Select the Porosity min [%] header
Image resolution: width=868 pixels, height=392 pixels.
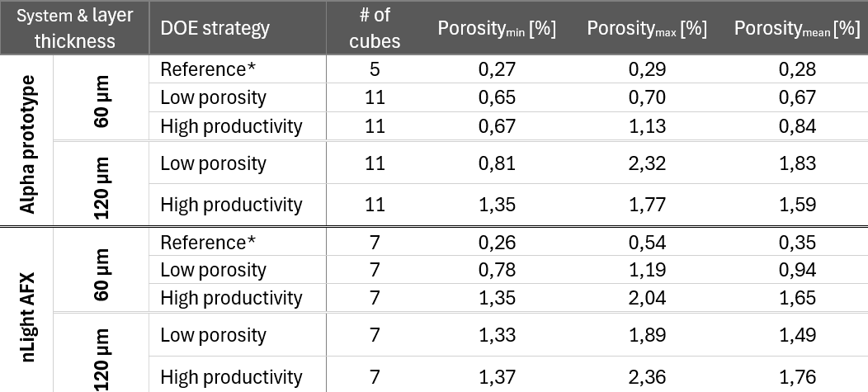(x=497, y=28)
